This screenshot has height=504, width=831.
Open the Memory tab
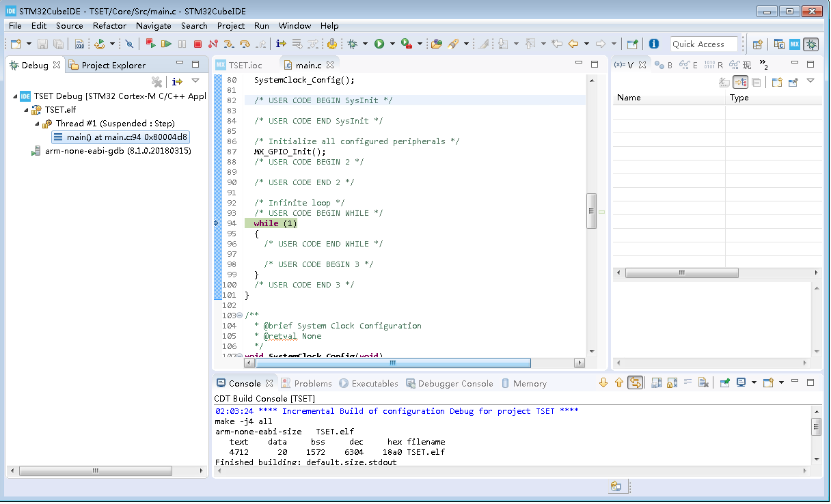click(x=524, y=383)
